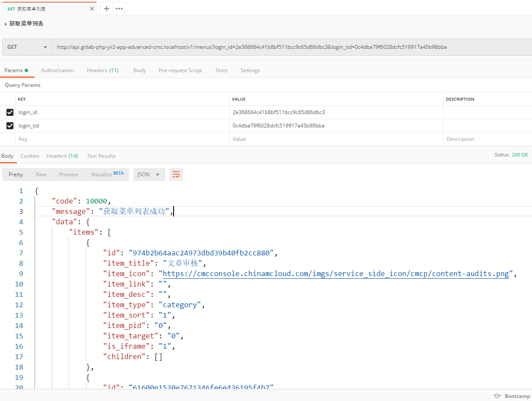
Task: Switch to Preview response view
Action: pyautogui.click(x=69, y=175)
